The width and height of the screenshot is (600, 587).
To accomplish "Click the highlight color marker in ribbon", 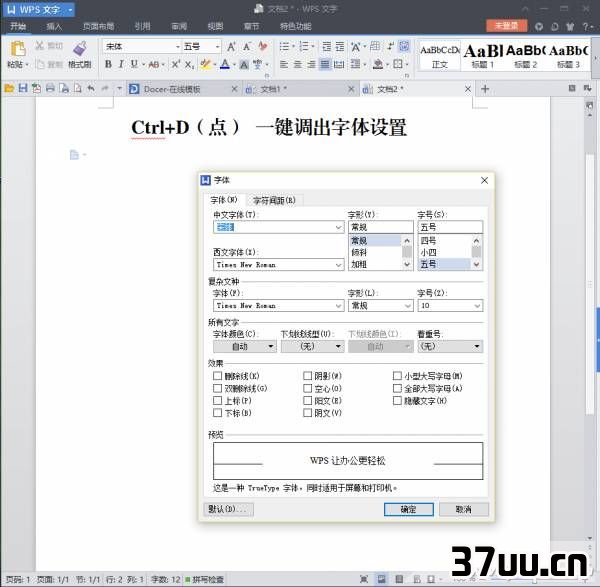I will point(205,64).
